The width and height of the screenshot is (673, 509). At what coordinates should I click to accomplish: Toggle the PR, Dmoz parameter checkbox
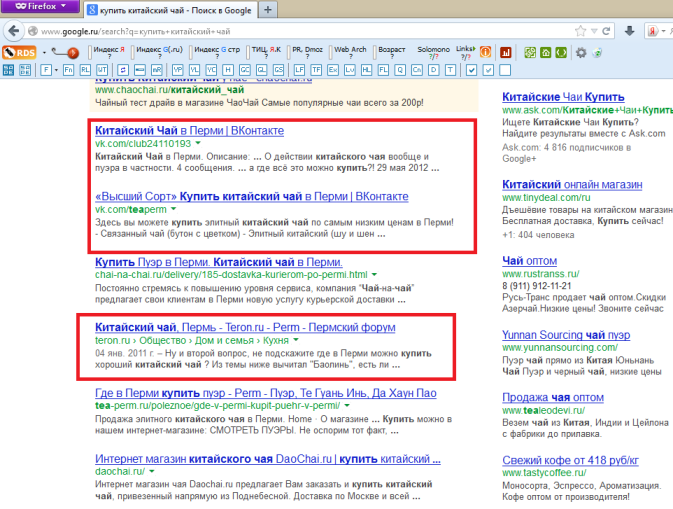289,52
